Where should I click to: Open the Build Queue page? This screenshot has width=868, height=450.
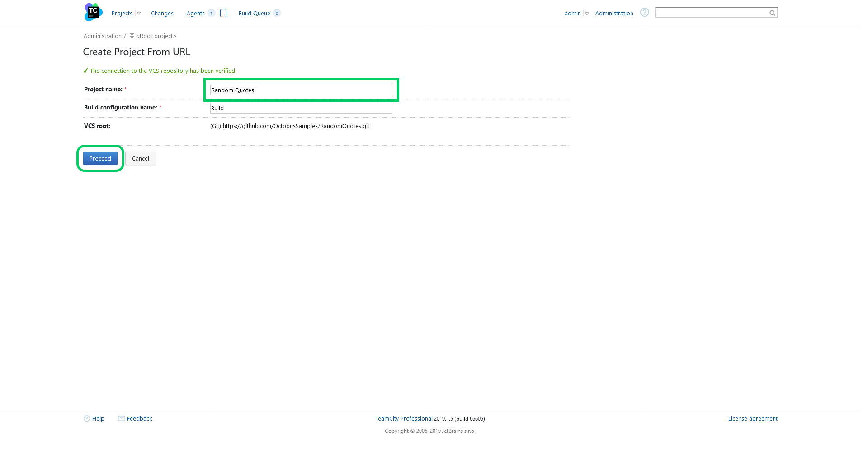tap(254, 14)
